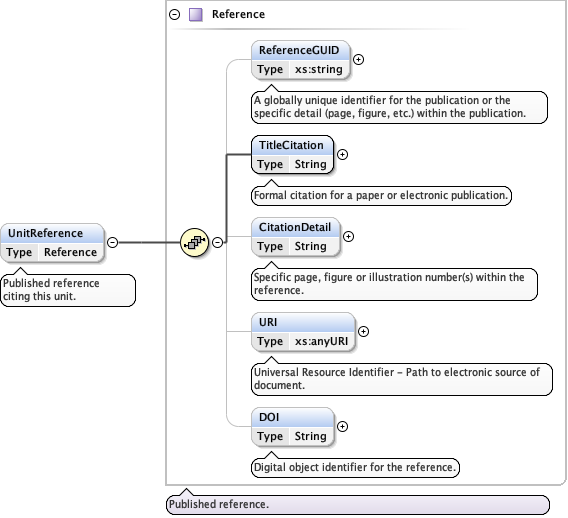Select the ReferenceGUID element header
568x518 pixels.
point(301,50)
